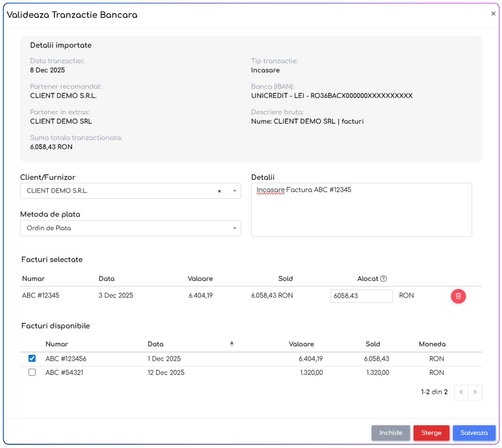Uncheck invoice ABC #123456
The width and height of the screenshot is (502, 448).
point(32,358)
